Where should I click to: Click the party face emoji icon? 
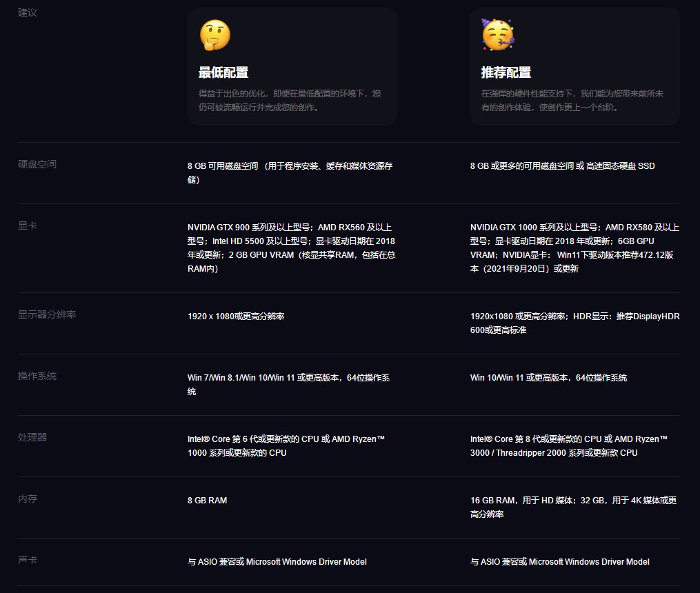pyautogui.click(x=498, y=34)
